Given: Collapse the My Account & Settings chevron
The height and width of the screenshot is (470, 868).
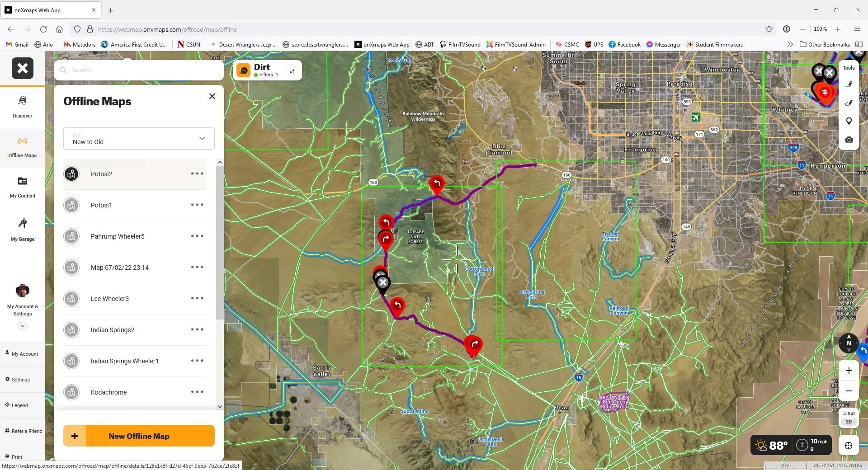Looking at the screenshot, I should pyautogui.click(x=23, y=326).
